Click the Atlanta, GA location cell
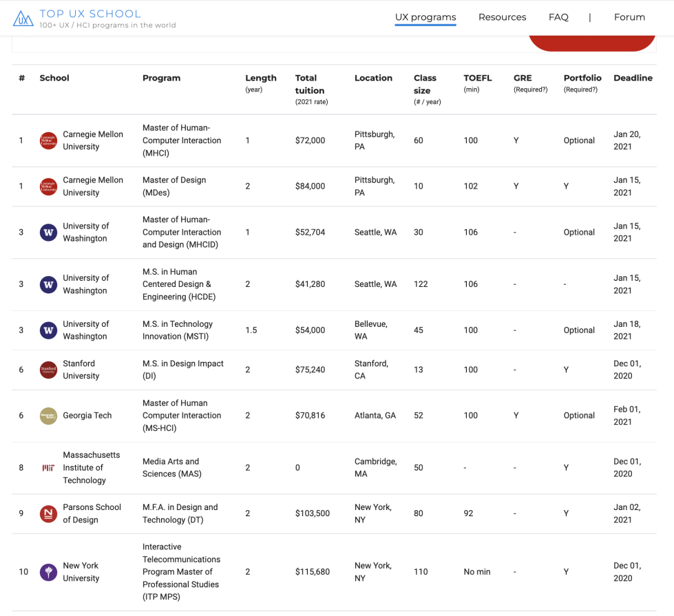674x616 pixels. pos(375,416)
